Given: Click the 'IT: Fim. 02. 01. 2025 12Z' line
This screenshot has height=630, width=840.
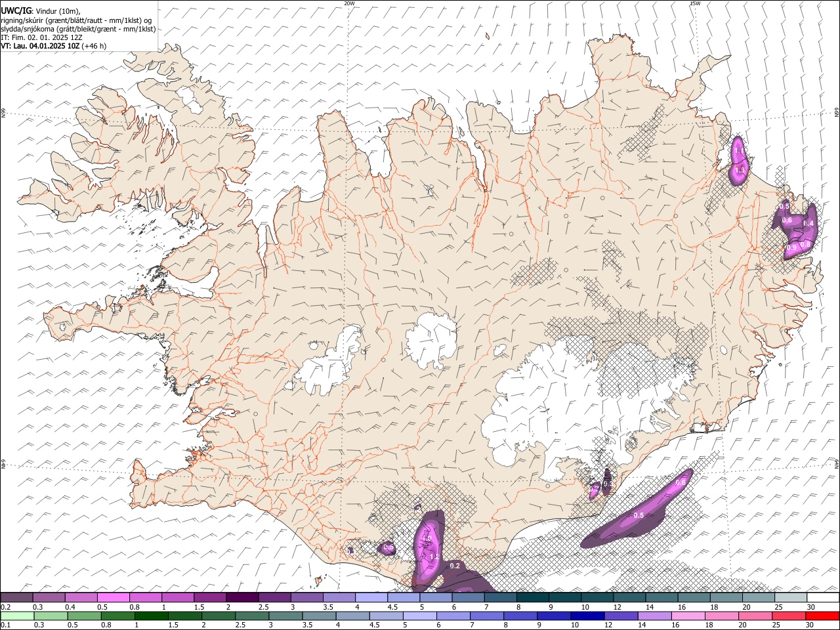Looking at the screenshot, I should coord(41,37).
